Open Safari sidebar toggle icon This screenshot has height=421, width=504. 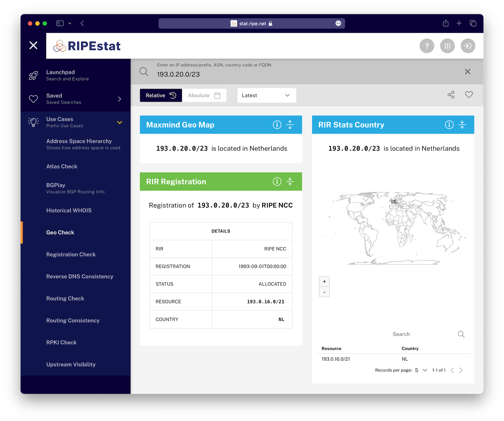60,23
